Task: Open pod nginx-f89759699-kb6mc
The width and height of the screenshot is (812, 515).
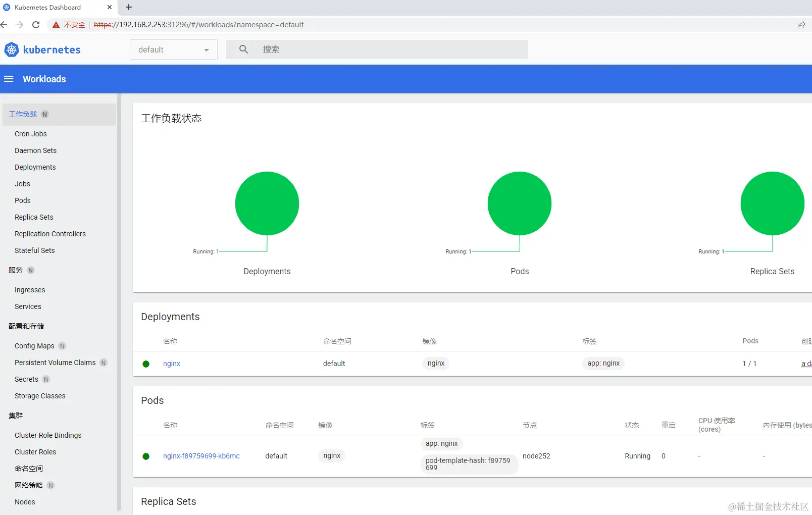Action: coord(201,456)
